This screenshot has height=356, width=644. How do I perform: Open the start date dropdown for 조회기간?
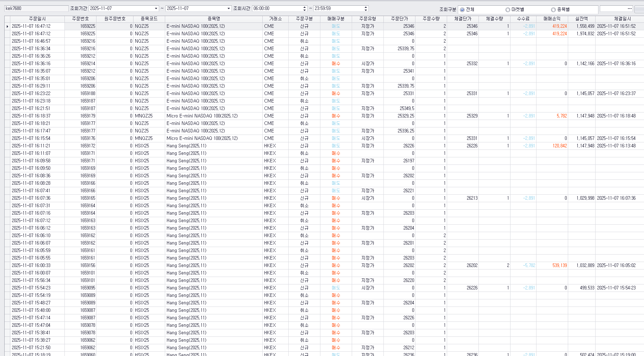156,9
